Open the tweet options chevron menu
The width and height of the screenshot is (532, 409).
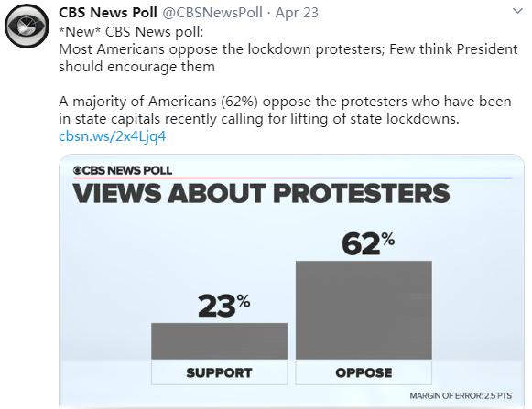tap(517, 11)
